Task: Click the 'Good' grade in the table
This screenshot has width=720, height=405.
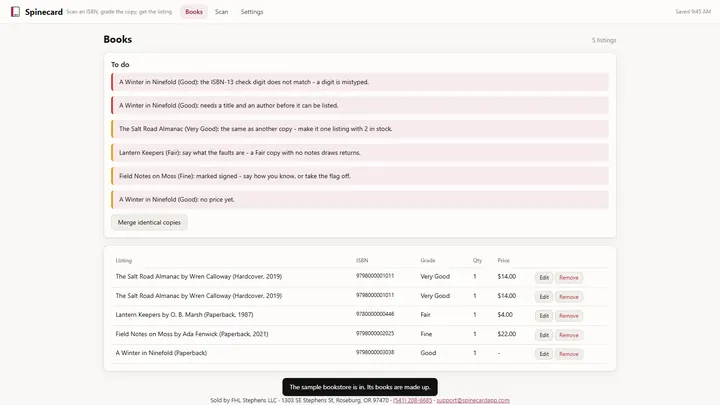Action: tap(428, 353)
